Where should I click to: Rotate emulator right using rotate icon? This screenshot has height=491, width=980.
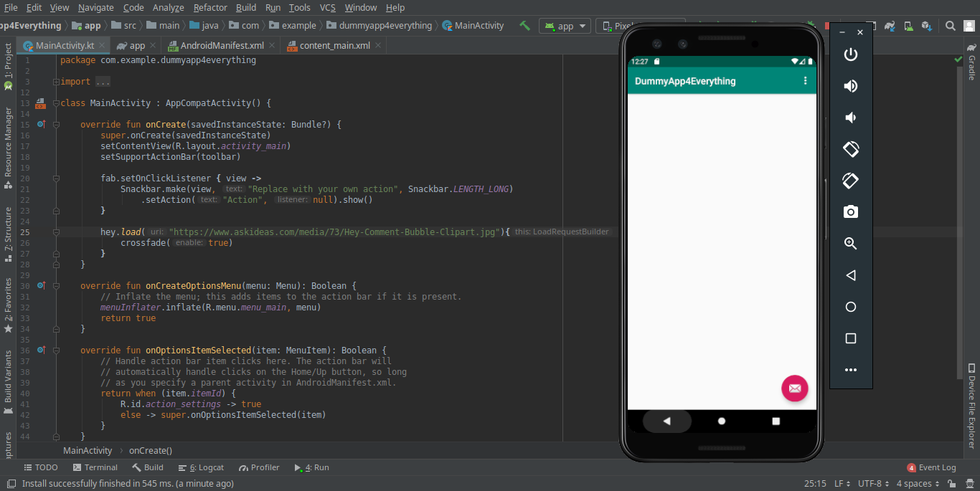point(851,181)
